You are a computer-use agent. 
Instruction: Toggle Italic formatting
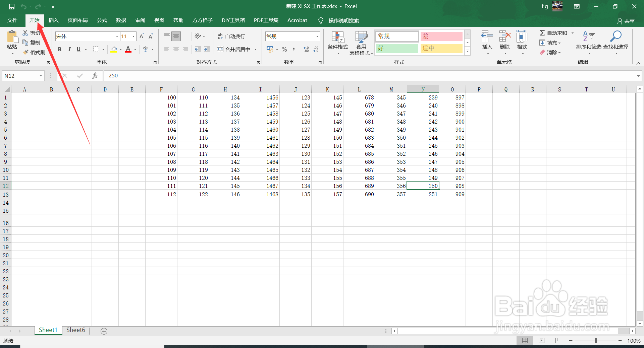coord(69,49)
